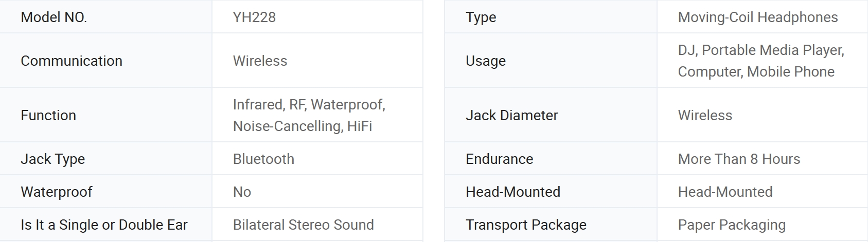Click the Jack Type label
Screen dimensions: 868x242
pyautogui.click(x=52, y=159)
